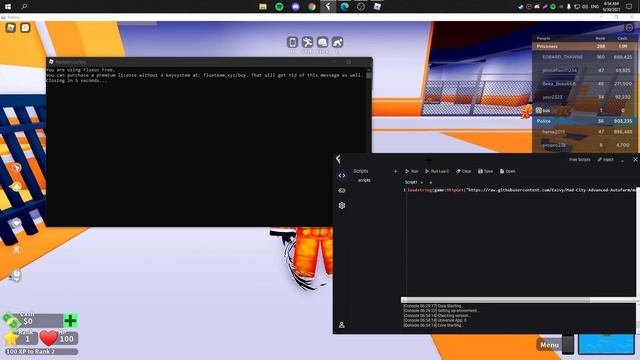Click the Run Lua C button

tap(437, 171)
